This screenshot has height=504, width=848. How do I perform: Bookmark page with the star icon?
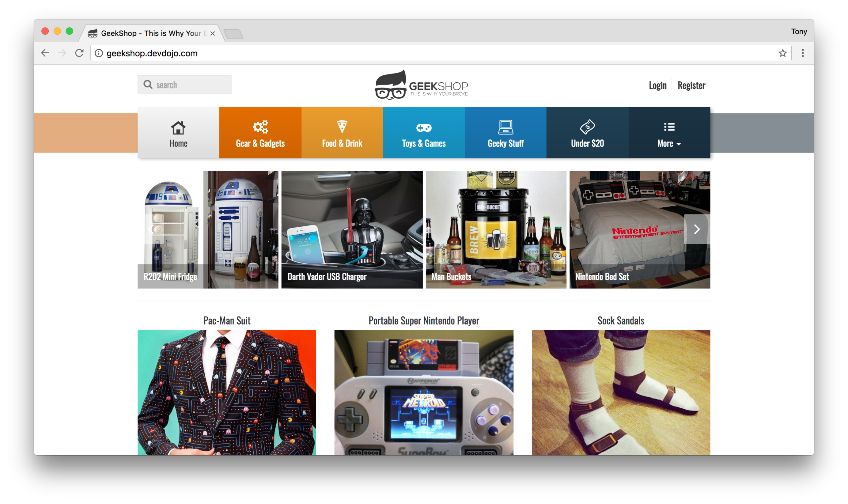pos(782,53)
